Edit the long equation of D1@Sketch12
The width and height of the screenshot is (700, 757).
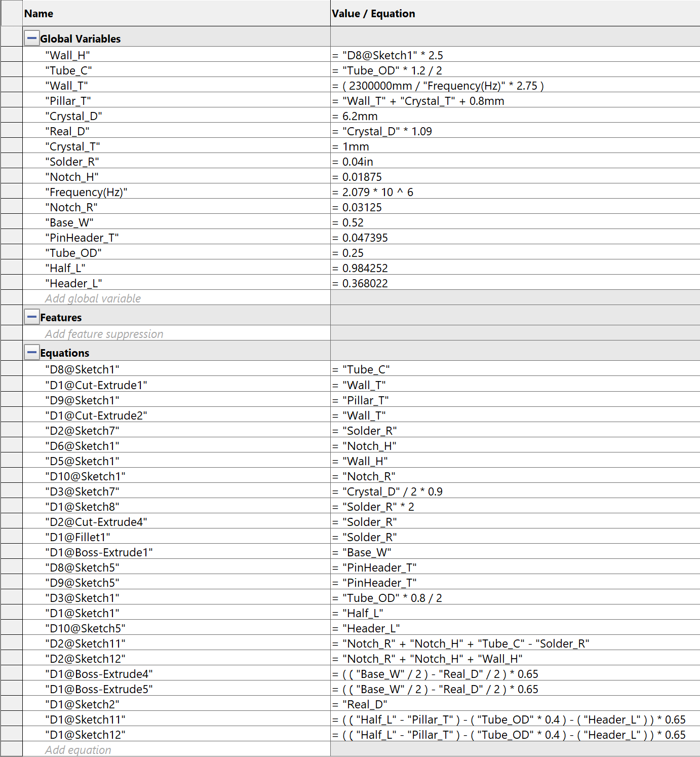515,735
